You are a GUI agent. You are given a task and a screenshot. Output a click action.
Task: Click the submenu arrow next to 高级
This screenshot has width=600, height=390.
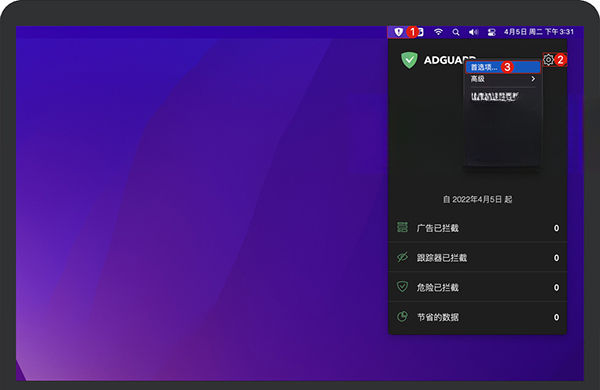point(533,79)
